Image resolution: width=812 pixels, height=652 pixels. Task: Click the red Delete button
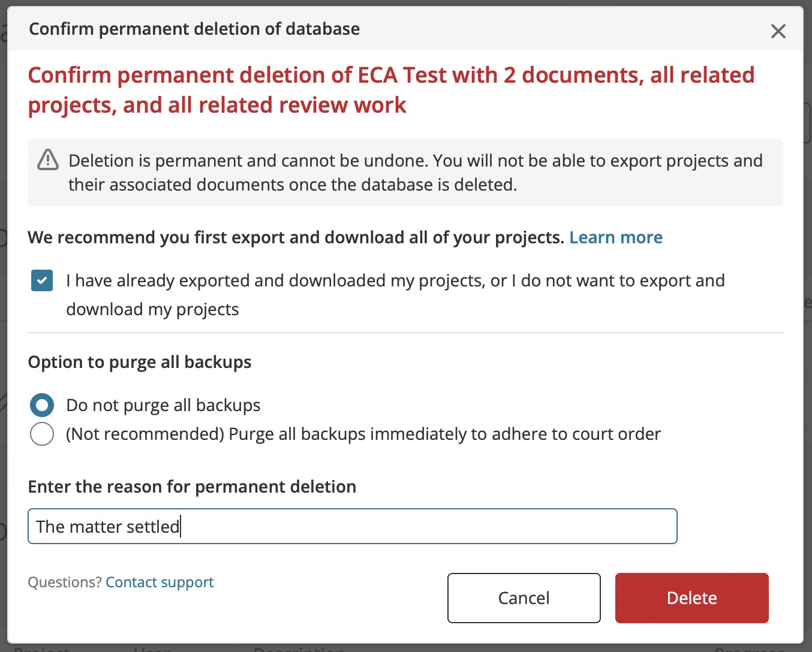[692, 598]
